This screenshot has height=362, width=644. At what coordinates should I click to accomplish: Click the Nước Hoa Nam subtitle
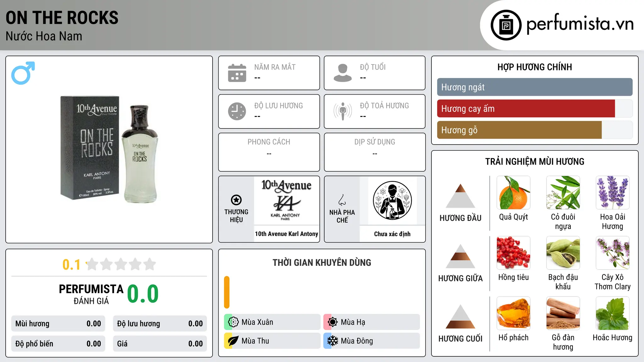pyautogui.click(x=44, y=36)
